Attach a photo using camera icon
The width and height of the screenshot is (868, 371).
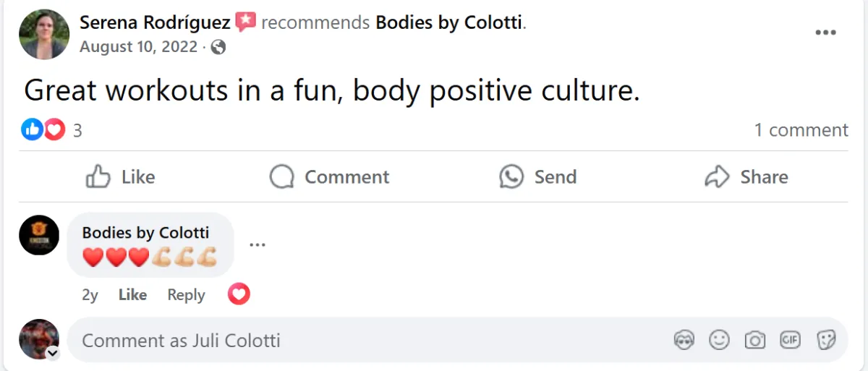[x=754, y=340]
